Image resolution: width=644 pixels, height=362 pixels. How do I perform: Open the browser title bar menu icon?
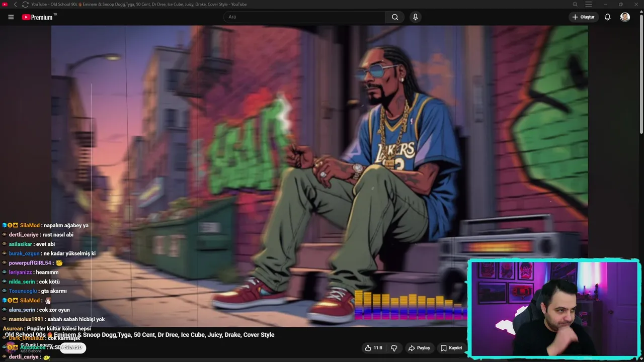(589, 5)
